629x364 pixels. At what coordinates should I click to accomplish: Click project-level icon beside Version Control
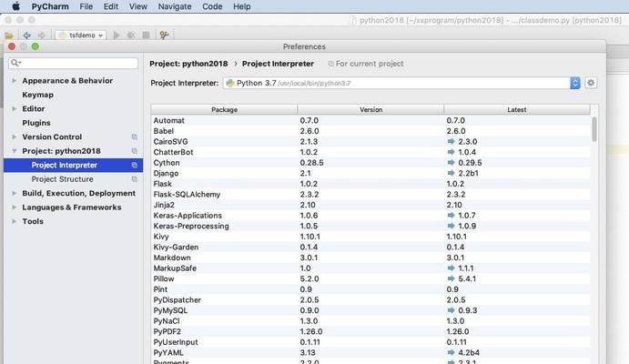point(135,136)
